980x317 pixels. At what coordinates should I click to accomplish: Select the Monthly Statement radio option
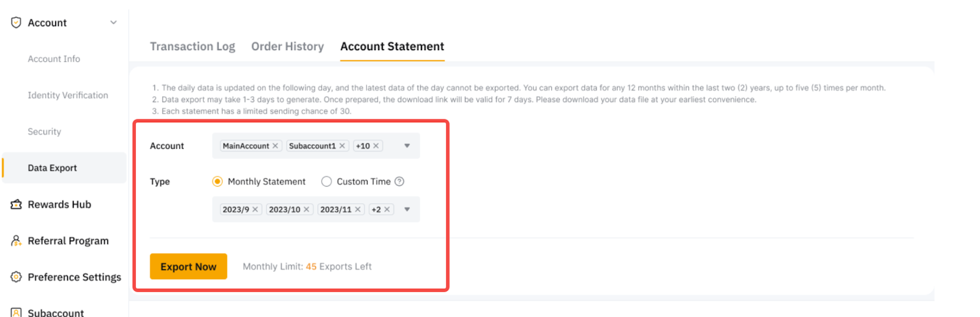(217, 182)
